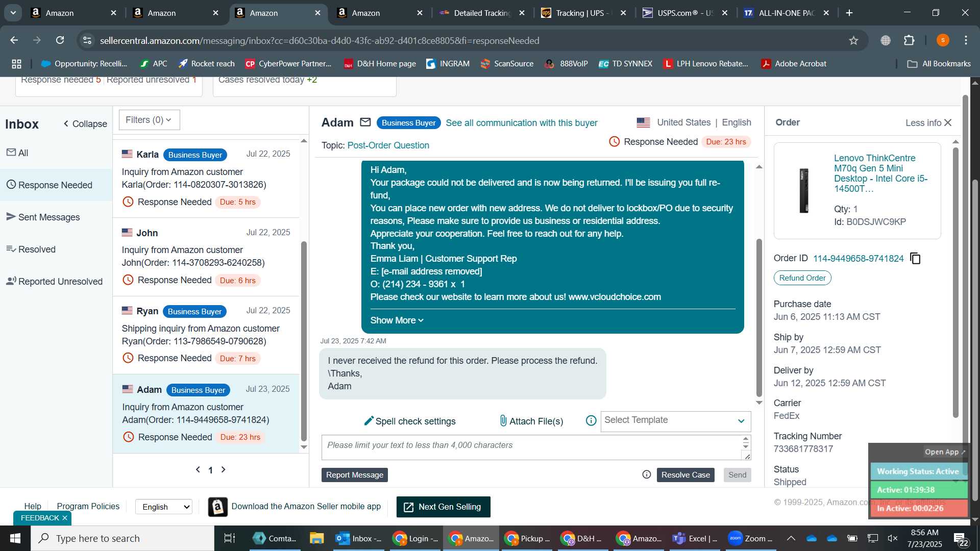Open the Excel Teams taskbar item

coord(695,538)
